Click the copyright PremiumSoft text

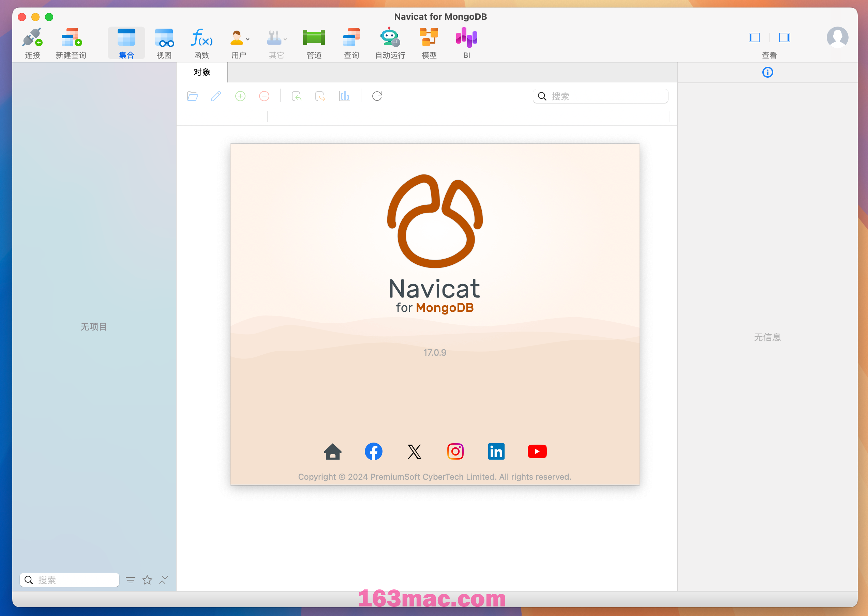click(x=435, y=477)
